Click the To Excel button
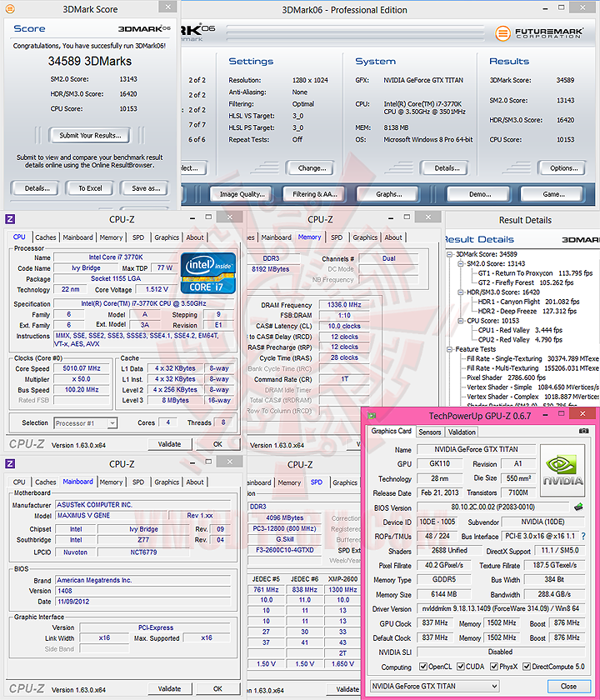This screenshot has height=700, width=600. [x=90, y=188]
